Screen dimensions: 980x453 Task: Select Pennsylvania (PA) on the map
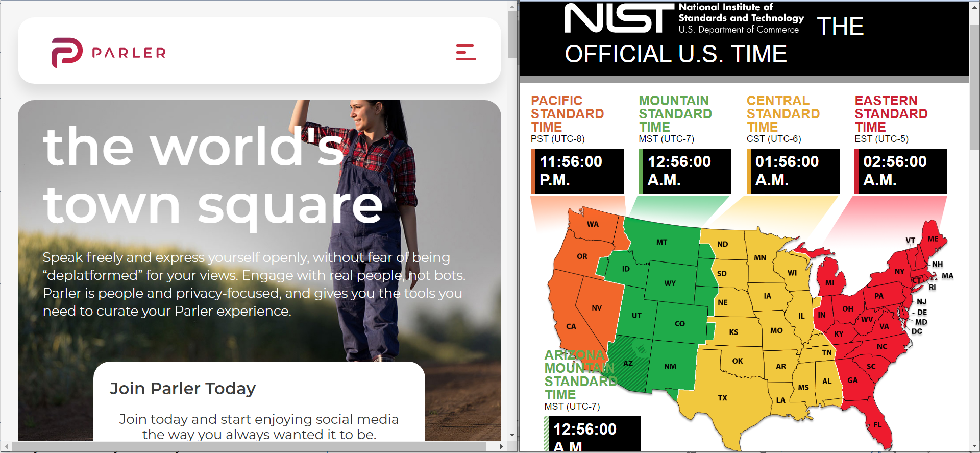[879, 296]
